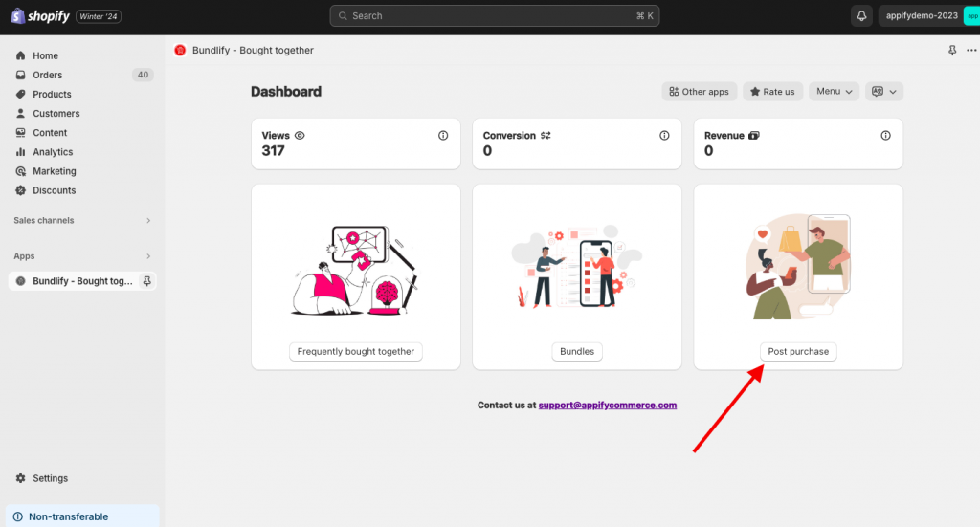Open Frequently bought together

click(x=356, y=352)
